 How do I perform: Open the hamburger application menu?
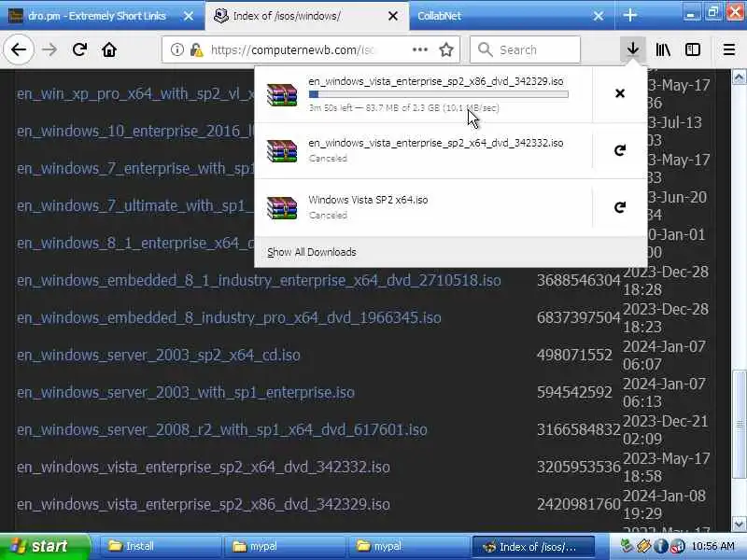729,49
